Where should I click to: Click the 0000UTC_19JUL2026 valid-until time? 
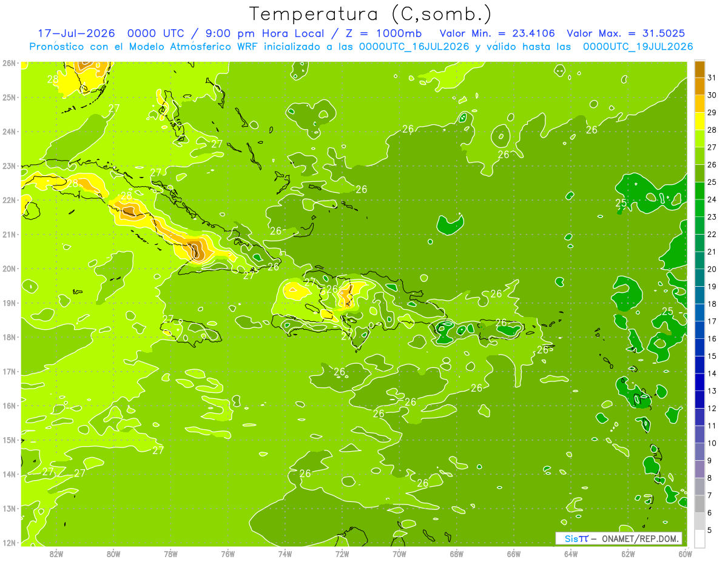(638, 46)
